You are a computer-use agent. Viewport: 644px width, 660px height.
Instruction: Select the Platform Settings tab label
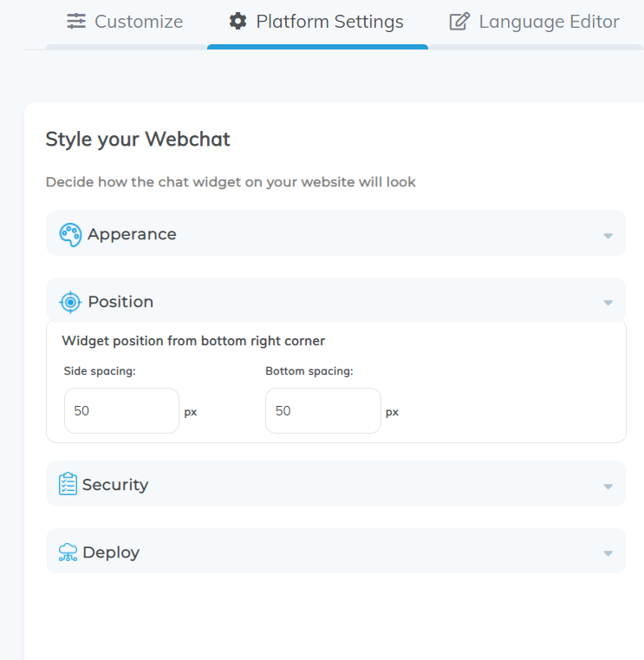pos(329,22)
